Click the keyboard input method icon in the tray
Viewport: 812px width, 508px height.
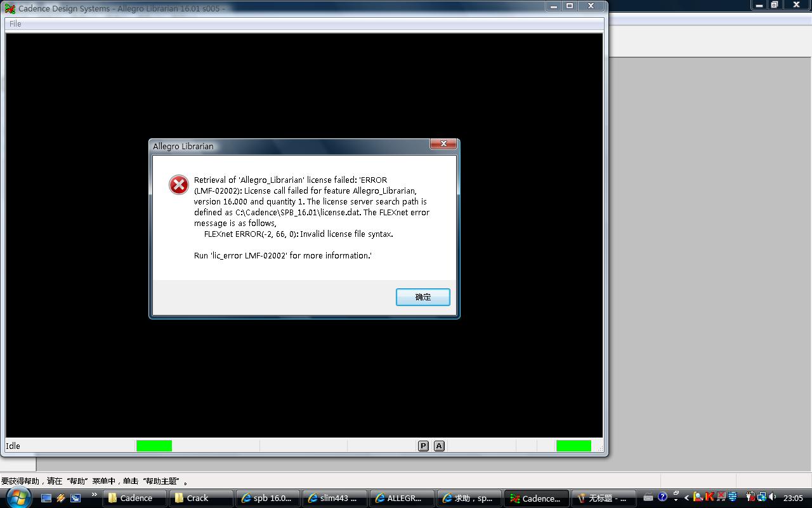coord(648,498)
